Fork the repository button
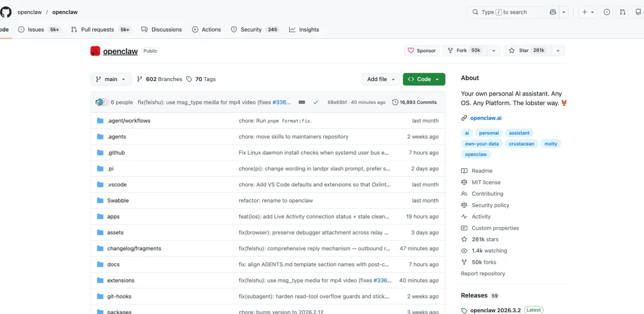Image resolution: width=644 pixels, height=314 pixels. click(x=465, y=51)
